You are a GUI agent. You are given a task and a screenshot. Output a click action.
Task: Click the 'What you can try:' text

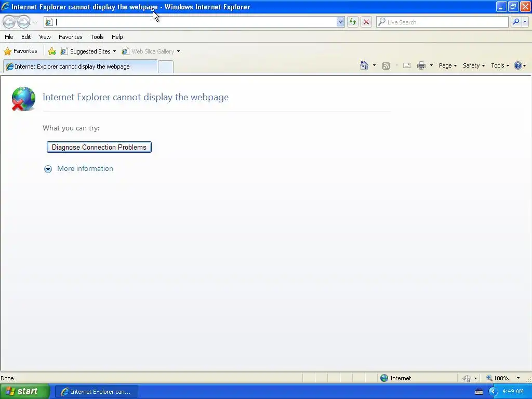(71, 128)
